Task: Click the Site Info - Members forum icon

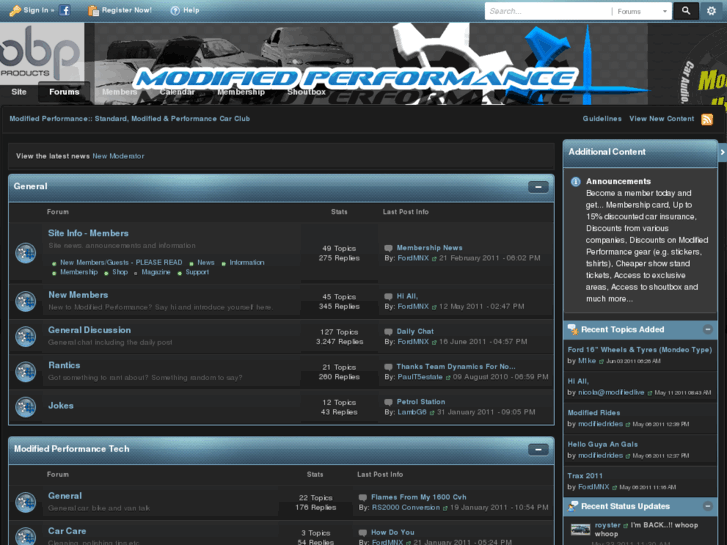Action: pos(26,253)
